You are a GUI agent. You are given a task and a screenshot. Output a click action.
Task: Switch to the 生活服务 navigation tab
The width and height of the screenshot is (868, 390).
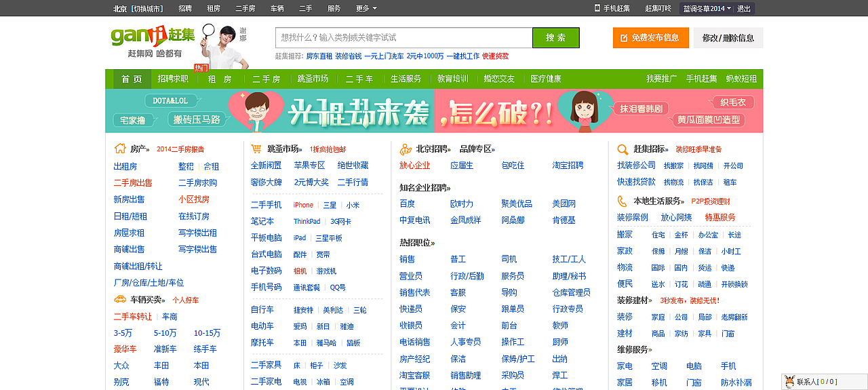click(x=406, y=79)
